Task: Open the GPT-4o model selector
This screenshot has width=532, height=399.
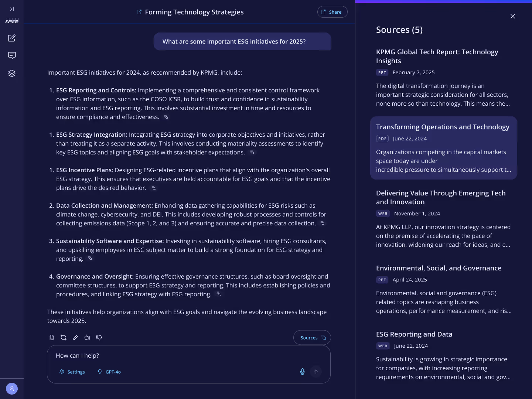Action: (x=109, y=372)
